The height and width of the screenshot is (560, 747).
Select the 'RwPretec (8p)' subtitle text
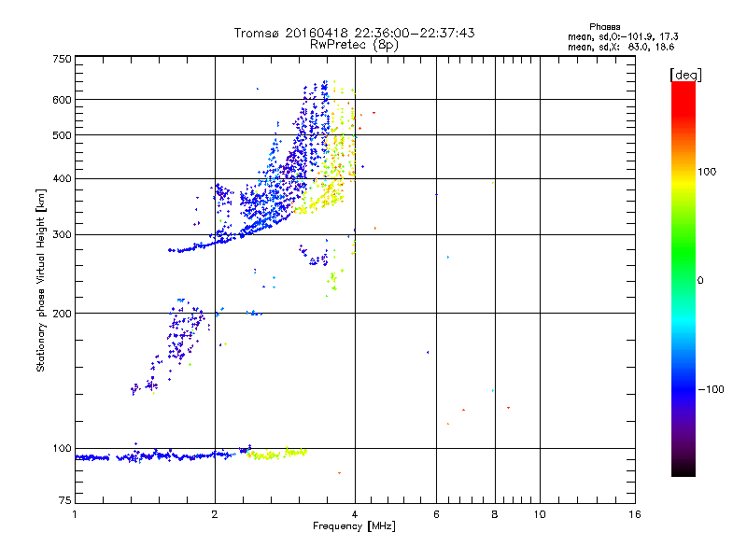[354, 45]
